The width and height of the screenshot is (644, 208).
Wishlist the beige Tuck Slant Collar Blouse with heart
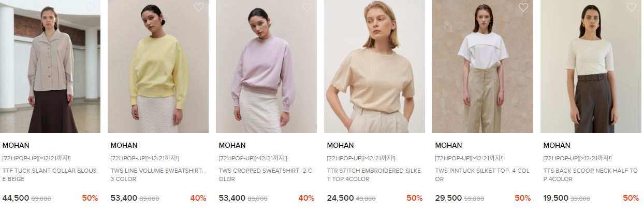click(x=91, y=7)
